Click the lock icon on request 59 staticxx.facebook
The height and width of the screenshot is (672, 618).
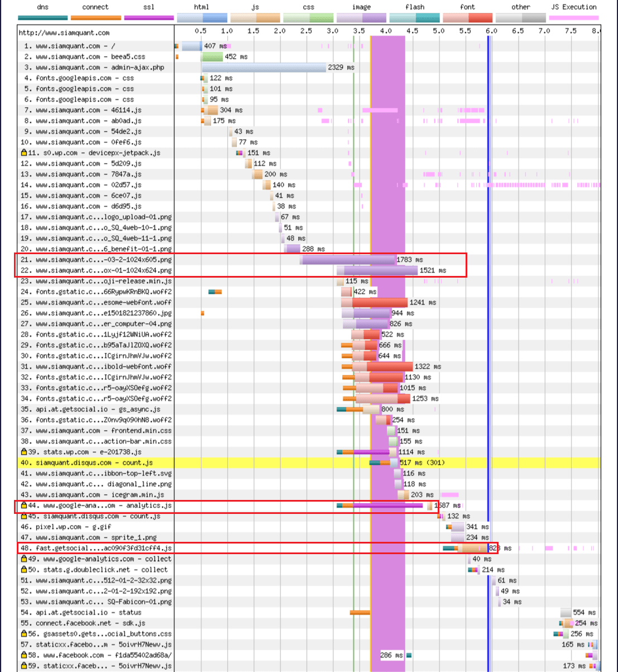[24, 666]
